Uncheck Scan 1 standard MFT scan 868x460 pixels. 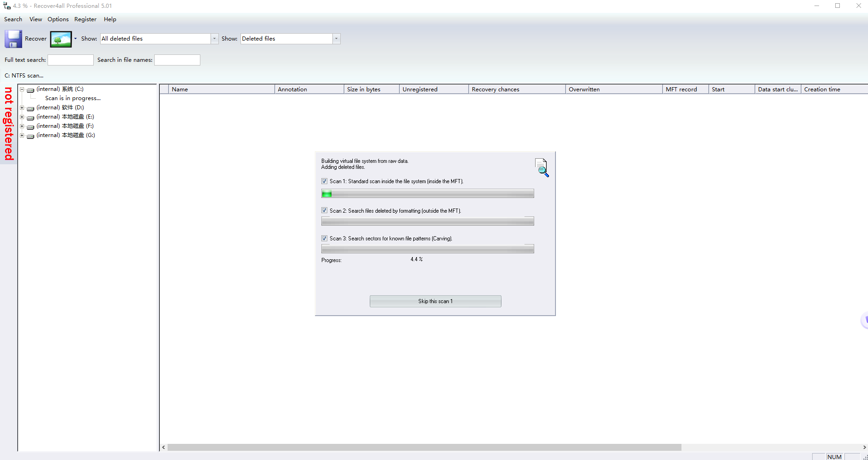coord(324,181)
